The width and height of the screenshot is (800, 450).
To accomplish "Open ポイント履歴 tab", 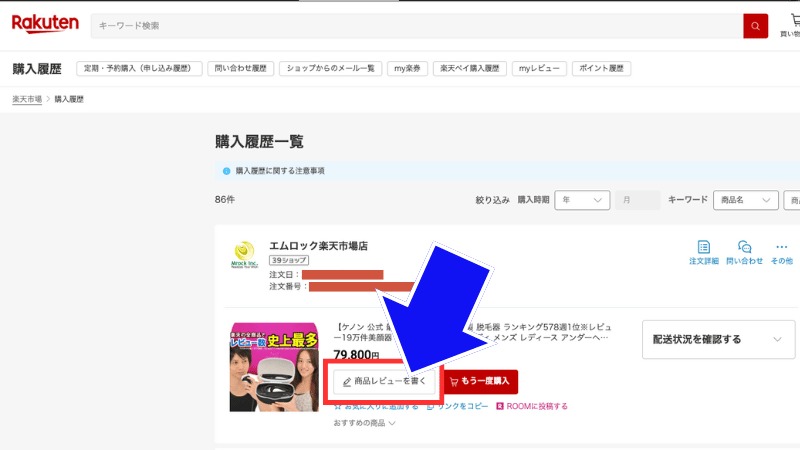I will coord(601,68).
